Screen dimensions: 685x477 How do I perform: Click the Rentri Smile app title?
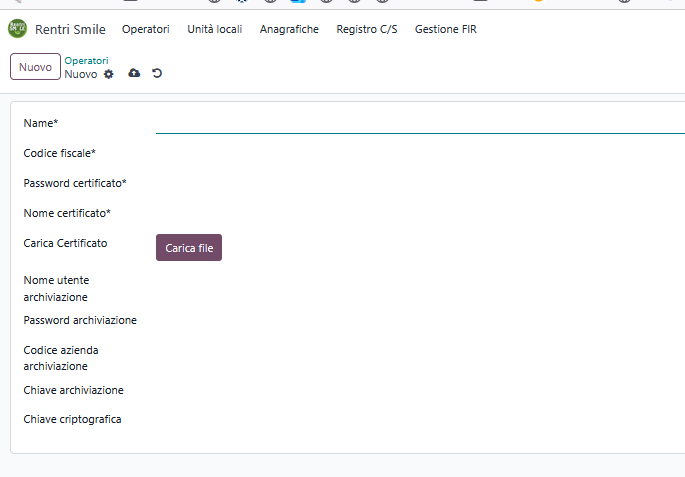70,29
